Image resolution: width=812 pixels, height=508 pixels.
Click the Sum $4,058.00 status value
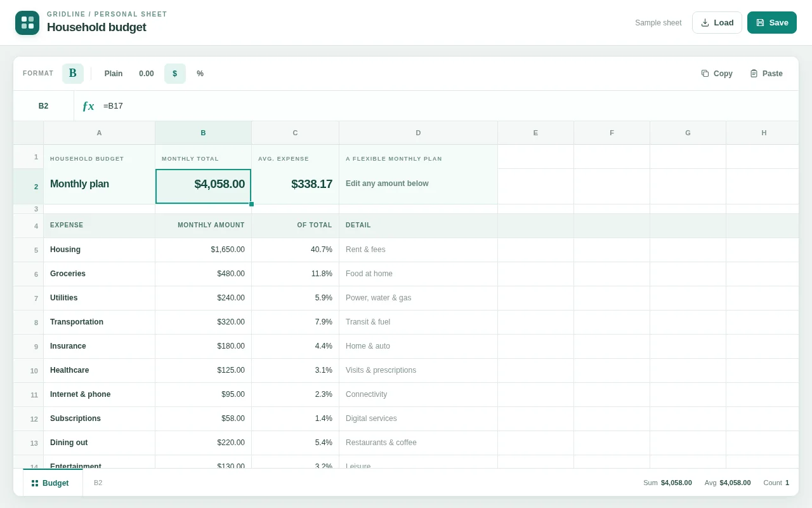click(x=667, y=483)
